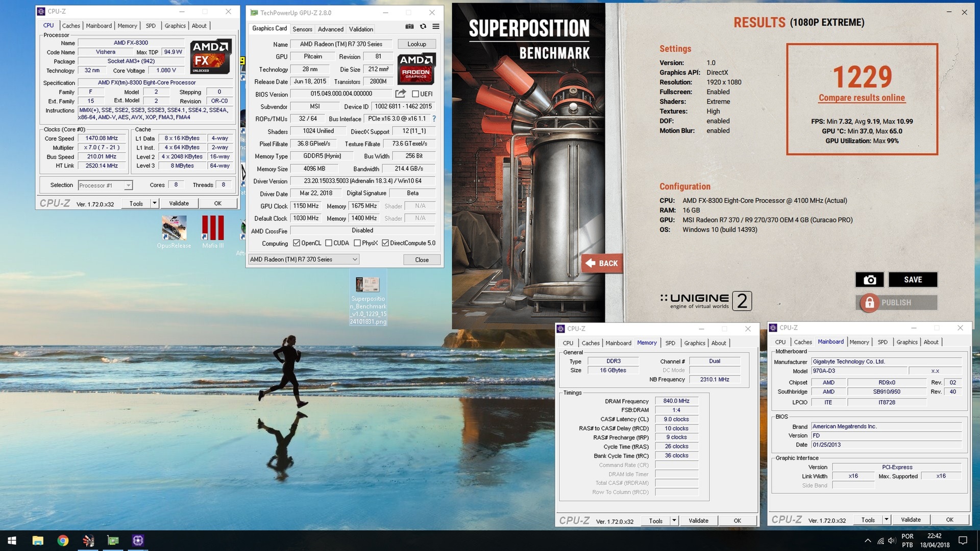Click the Lookup button in GPU-Z
This screenshot has width=980, height=551.
coord(416,44)
